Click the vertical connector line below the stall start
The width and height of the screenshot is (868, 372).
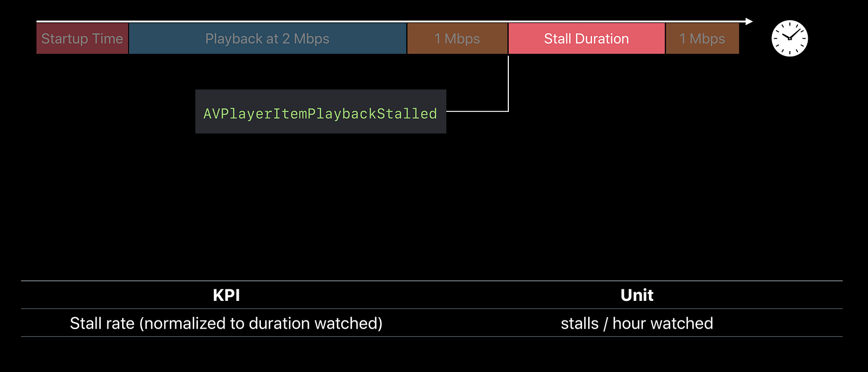[508, 81]
